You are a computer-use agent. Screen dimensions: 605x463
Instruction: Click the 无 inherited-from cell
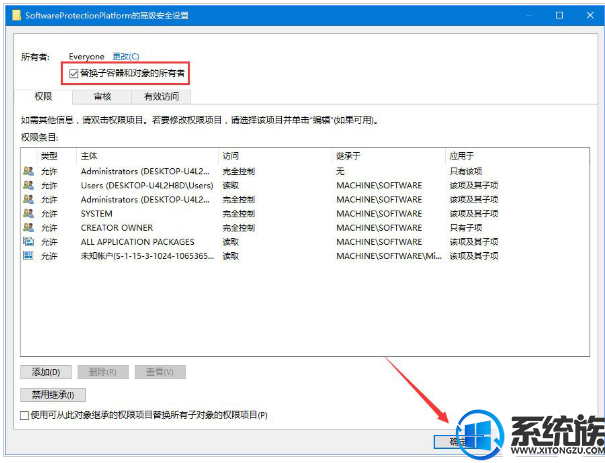point(340,171)
